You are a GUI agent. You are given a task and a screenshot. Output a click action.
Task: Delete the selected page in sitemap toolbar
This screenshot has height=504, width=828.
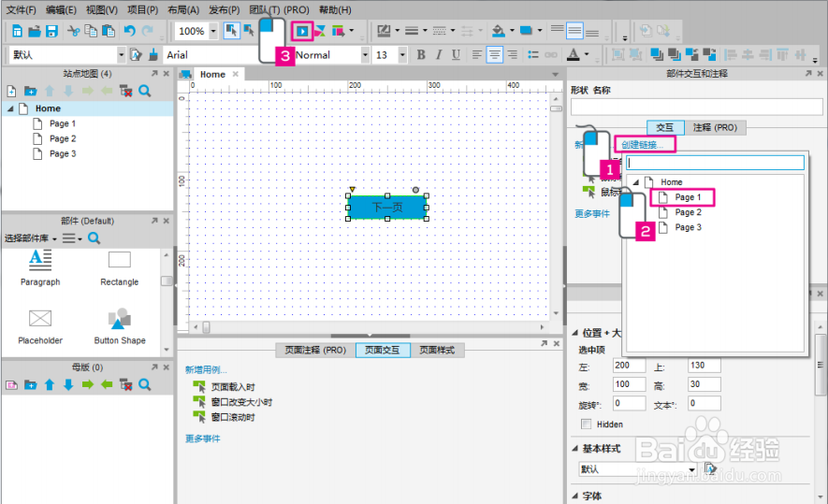pos(125,92)
